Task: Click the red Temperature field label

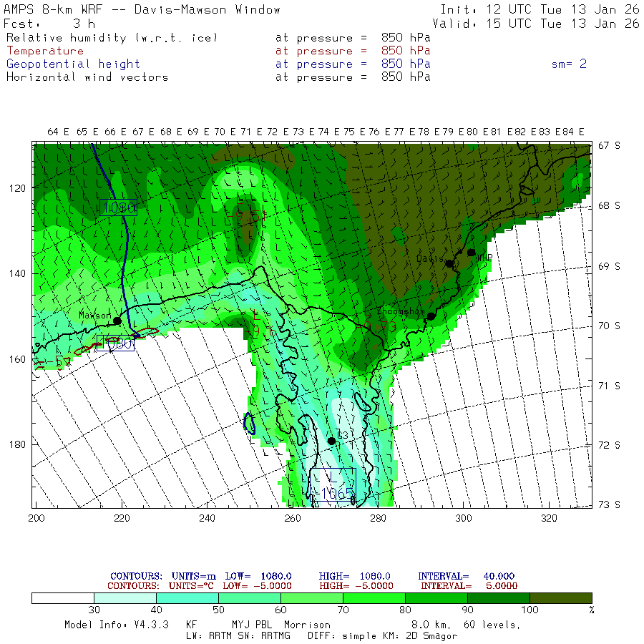Action: pyautogui.click(x=45, y=51)
